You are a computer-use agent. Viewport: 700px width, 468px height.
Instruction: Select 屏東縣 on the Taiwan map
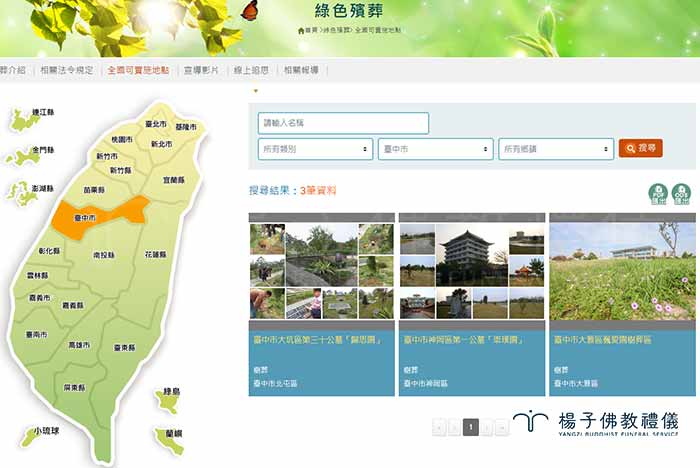(74, 388)
